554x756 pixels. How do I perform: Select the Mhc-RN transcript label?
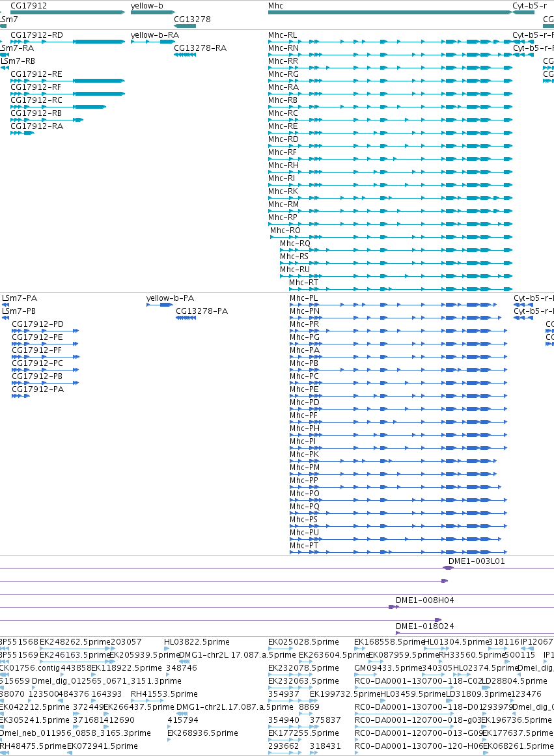(x=283, y=48)
